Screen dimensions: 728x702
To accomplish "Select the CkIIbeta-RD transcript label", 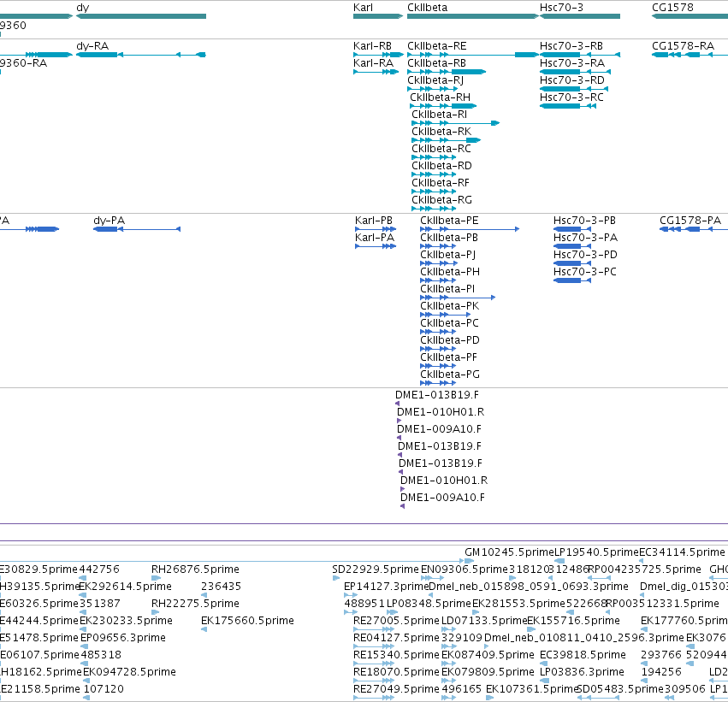I will (441, 166).
